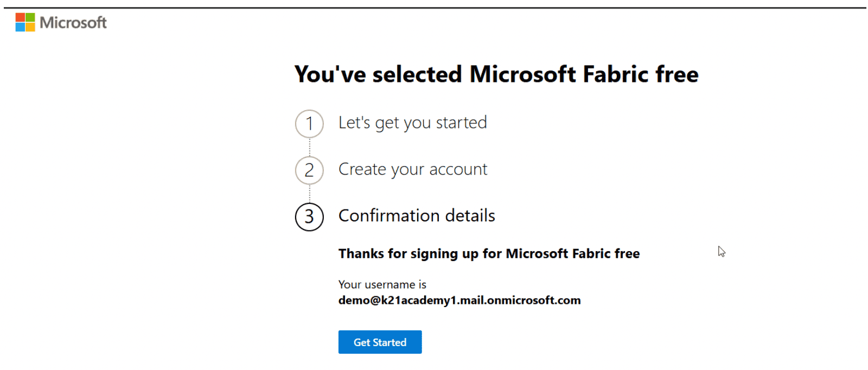Select the step 3 circle indicator
Image resolution: width=868 pixels, height=370 pixels.
(x=309, y=217)
